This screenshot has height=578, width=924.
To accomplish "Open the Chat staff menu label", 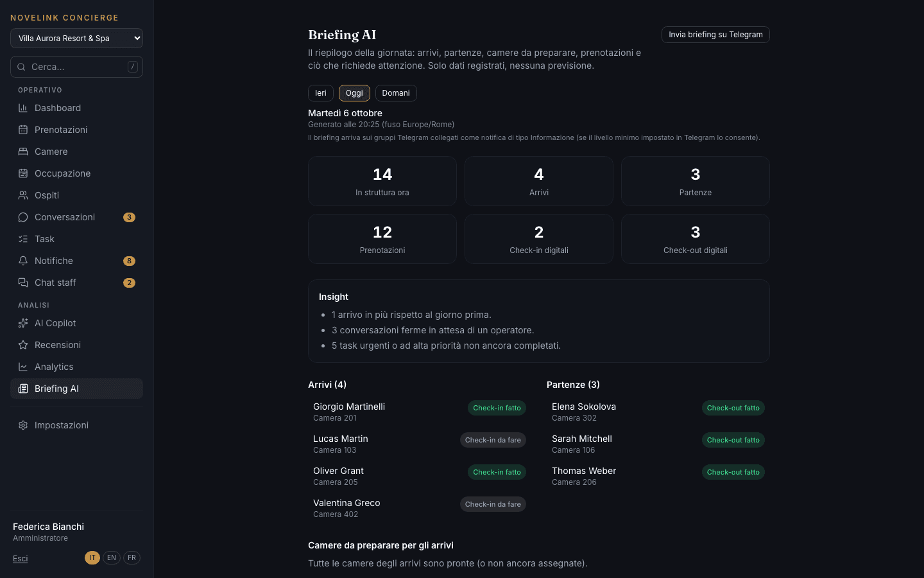I will point(55,283).
